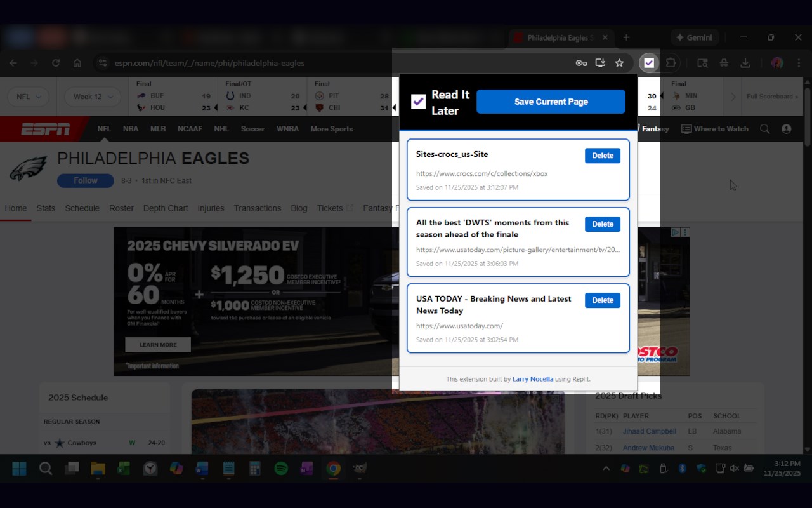Open Word from the taskbar
812x508 pixels.
point(202,469)
